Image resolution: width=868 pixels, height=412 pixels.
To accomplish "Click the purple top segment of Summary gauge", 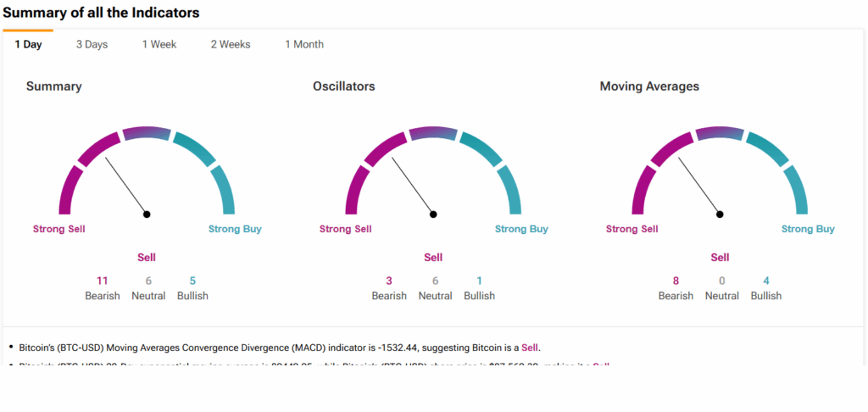I will pos(147,133).
